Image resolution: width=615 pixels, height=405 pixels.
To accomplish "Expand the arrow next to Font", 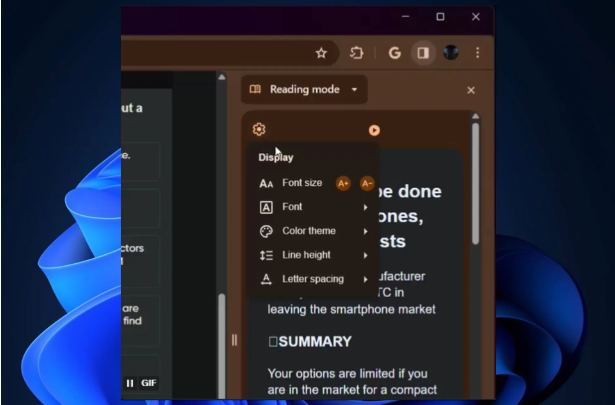I will coord(366,207).
